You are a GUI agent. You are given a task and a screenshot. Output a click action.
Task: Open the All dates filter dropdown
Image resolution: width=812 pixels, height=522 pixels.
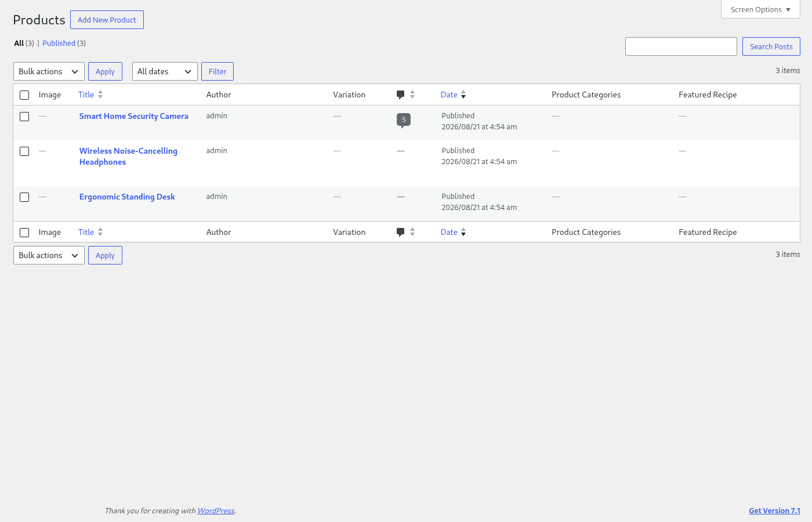coord(165,71)
